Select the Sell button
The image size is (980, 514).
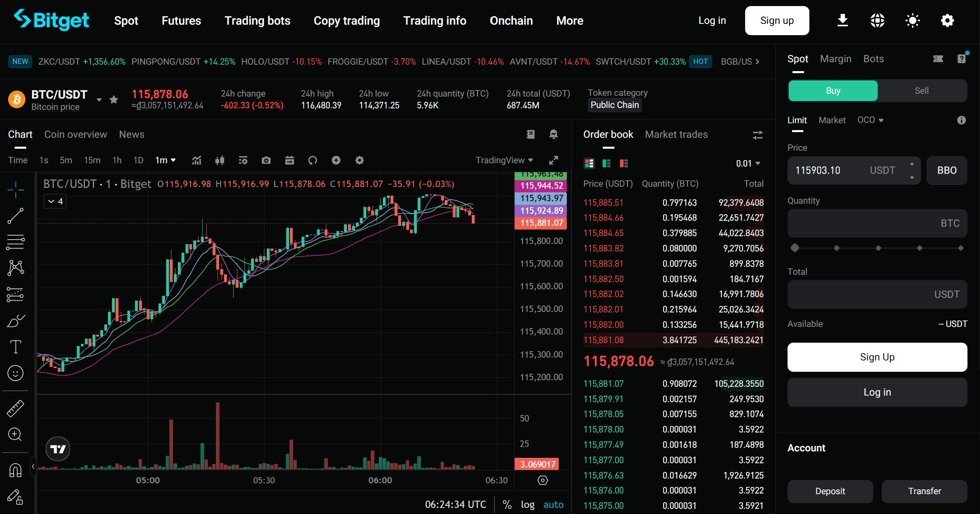(x=922, y=91)
